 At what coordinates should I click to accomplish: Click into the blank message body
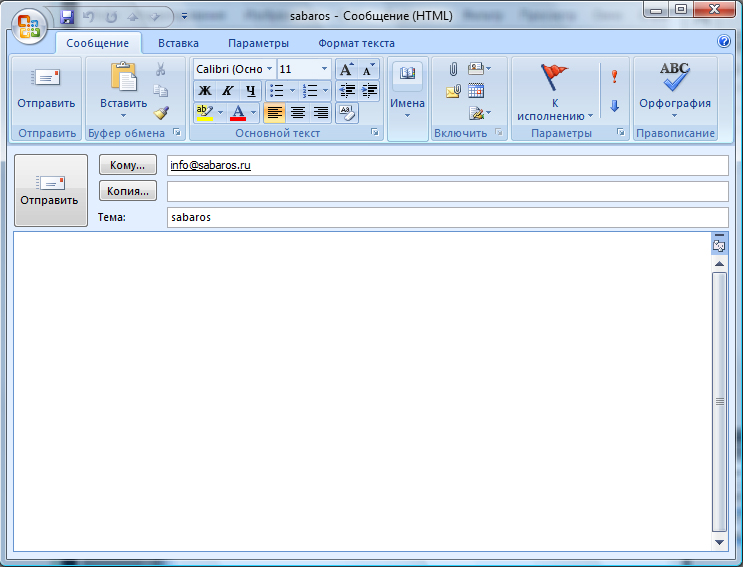362,391
